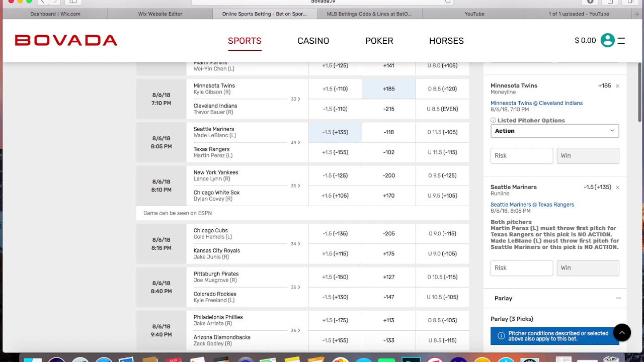This screenshot has width=644, height=362.
Task: Open the hamburger menu beside account icon
Action: (621, 41)
